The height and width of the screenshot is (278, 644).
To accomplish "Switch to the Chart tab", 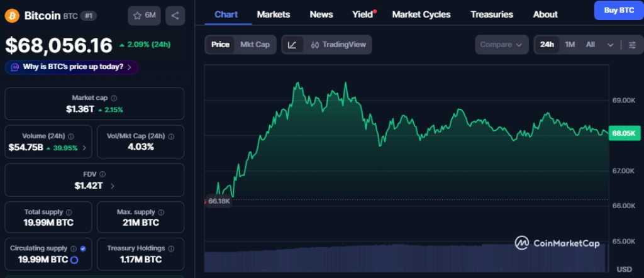I will (x=226, y=14).
